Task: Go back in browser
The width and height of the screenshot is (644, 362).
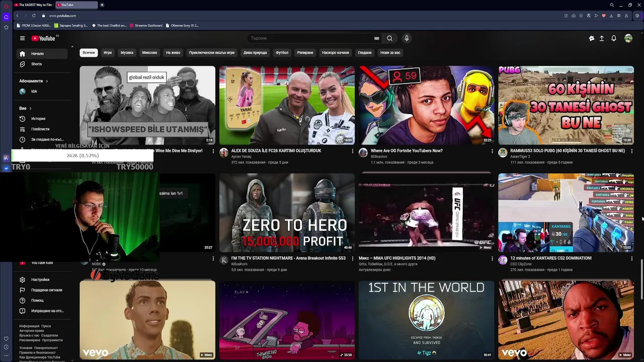Action: point(17,16)
